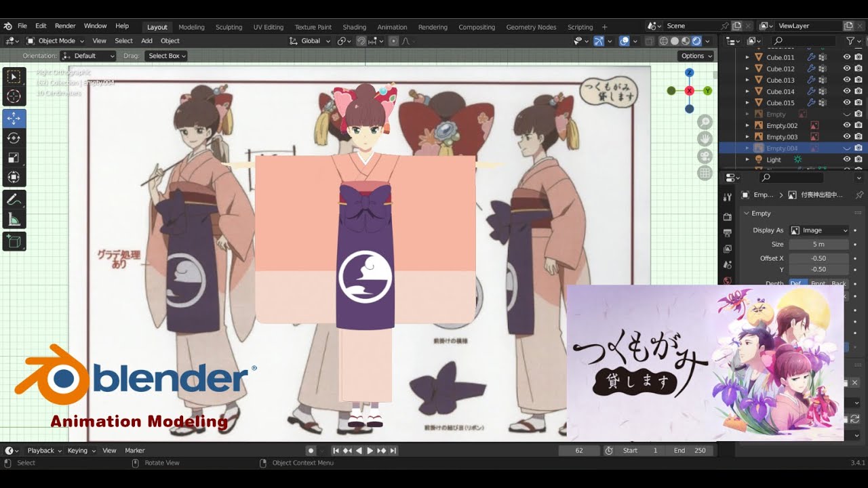Viewport: 868px width, 488px height.
Task: Collapse the Empty properties panel
Action: [747, 213]
